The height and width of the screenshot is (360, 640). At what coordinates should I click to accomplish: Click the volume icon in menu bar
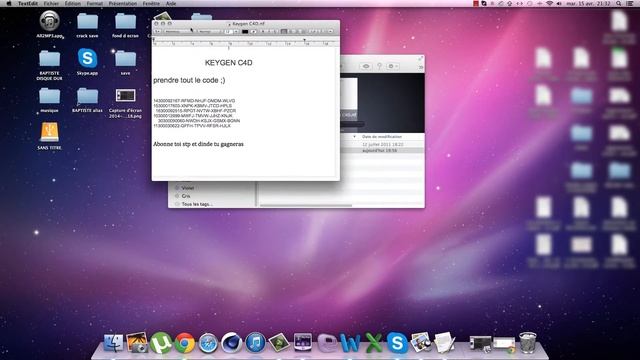click(x=559, y=3)
